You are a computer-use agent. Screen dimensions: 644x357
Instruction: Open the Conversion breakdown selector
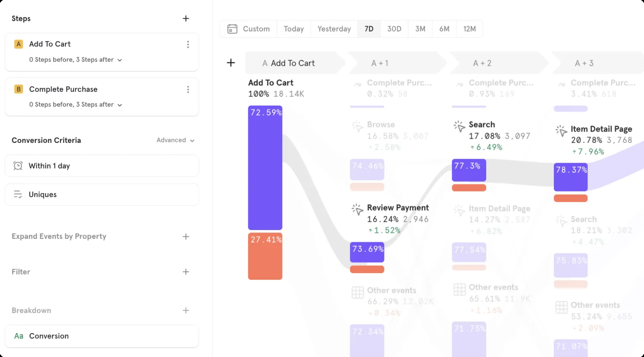coord(102,336)
